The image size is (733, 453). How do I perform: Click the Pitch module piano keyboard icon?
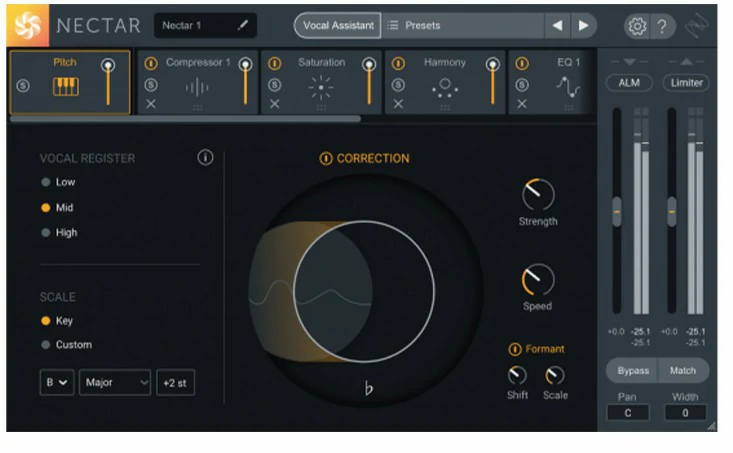click(65, 86)
